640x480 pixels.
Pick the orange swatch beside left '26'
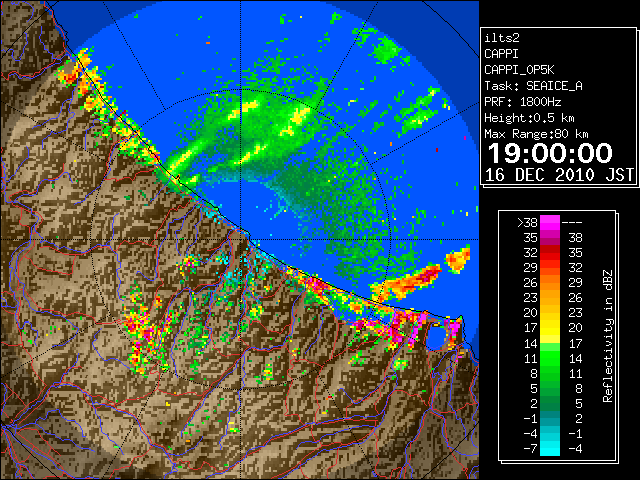(x=550, y=283)
